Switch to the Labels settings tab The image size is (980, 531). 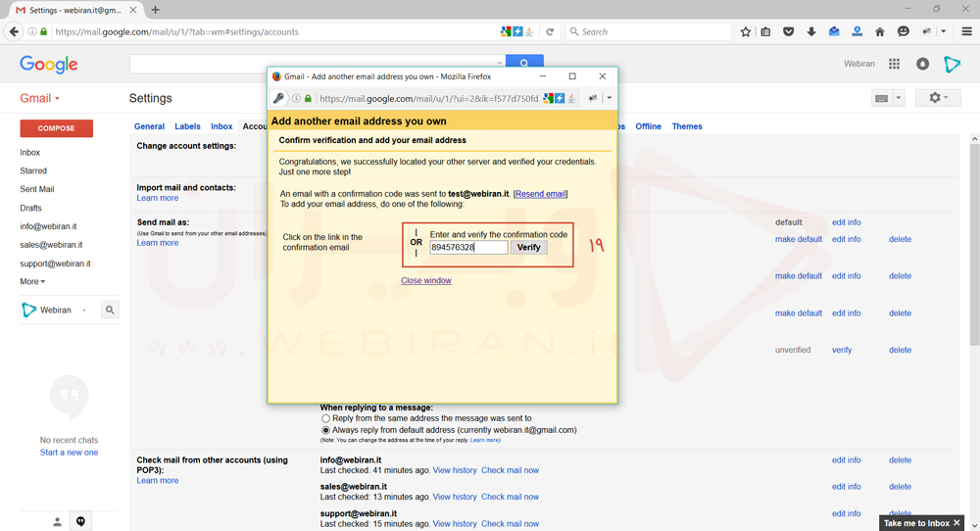click(187, 126)
